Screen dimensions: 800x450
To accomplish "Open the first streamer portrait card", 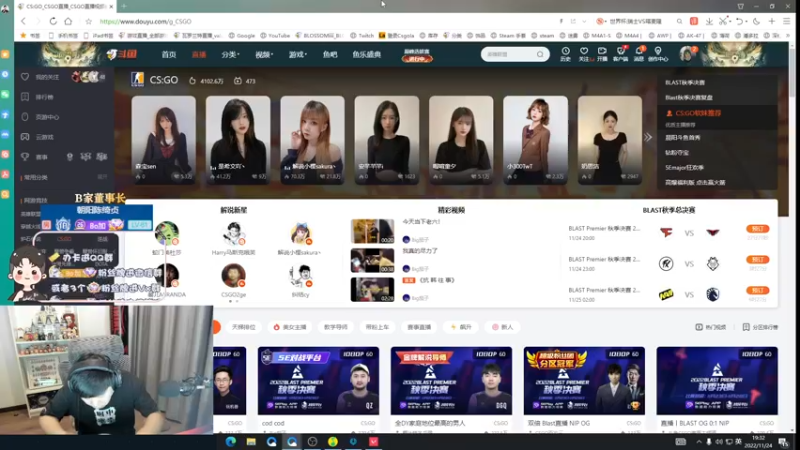I will coord(163,140).
